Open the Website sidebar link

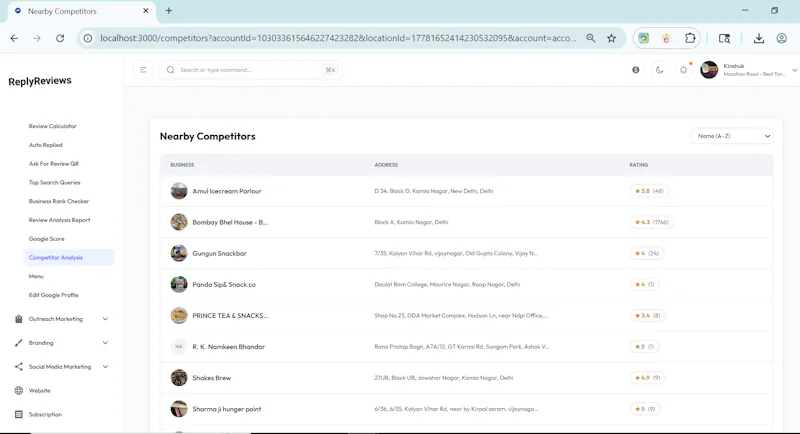[x=39, y=391]
